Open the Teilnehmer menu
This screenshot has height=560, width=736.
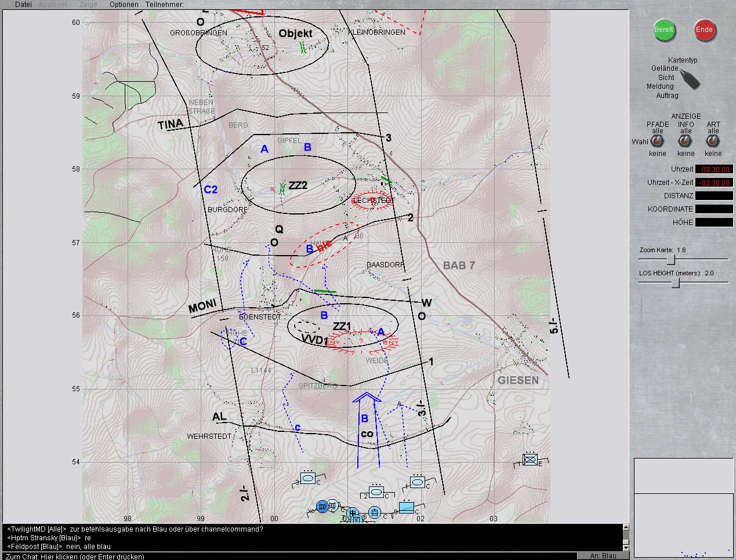165,5
